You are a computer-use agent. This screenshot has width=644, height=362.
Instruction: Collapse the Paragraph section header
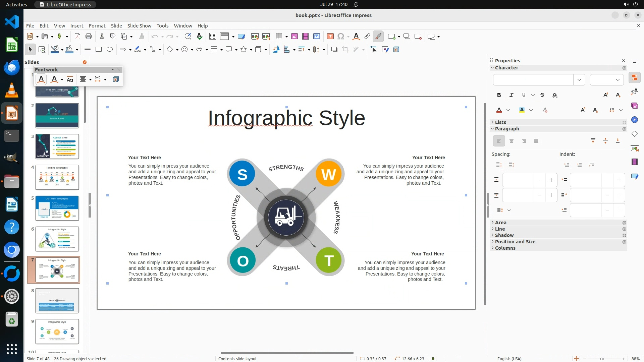[x=506, y=129]
